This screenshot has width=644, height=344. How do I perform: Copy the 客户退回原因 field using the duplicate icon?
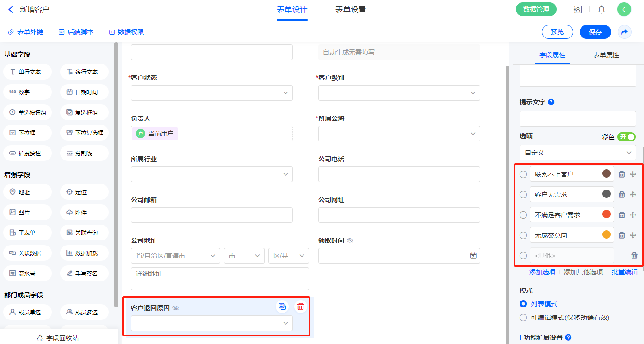[282, 307]
